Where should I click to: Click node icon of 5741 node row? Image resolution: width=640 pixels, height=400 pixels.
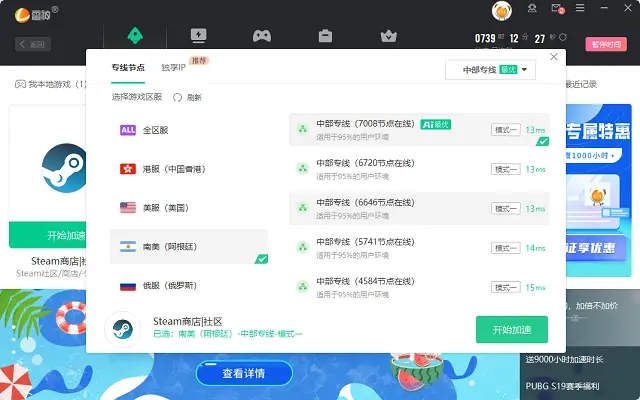pyautogui.click(x=302, y=247)
